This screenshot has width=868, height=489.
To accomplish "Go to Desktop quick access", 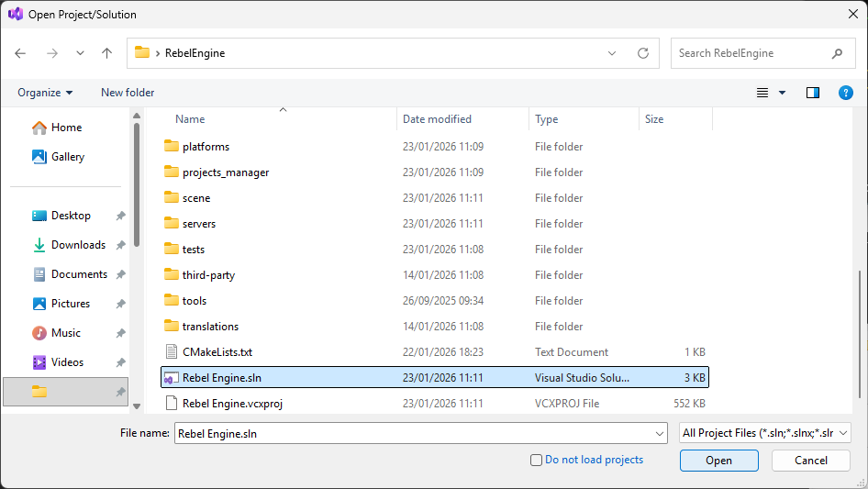I will pyautogui.click(x=61, y=216).
